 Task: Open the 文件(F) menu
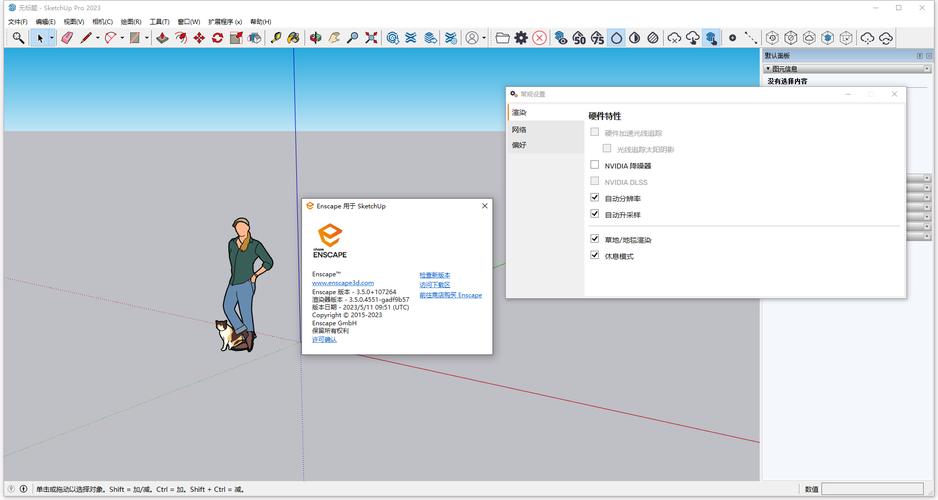coord(18,22)
